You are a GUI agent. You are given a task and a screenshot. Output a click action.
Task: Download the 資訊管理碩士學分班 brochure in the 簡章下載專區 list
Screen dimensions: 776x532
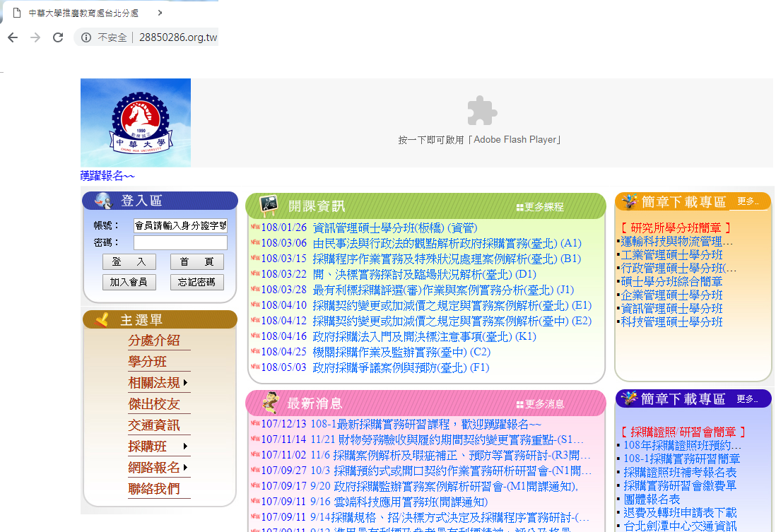pyautogui.click(x=671, y=309)
